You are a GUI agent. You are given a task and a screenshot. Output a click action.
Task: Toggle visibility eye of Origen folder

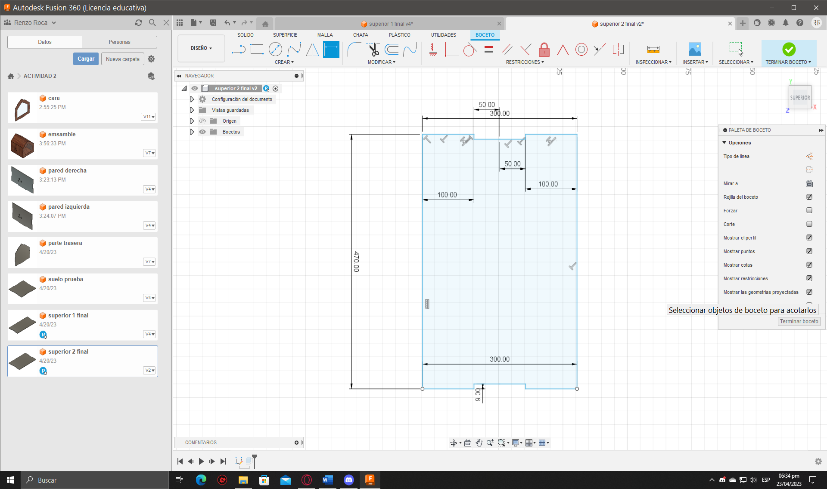pos(201,120)
